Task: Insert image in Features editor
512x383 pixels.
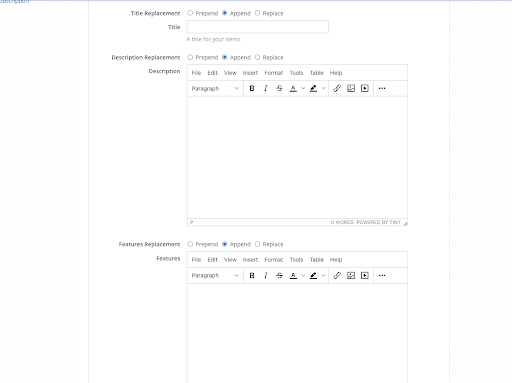Action: click(351, 275)
